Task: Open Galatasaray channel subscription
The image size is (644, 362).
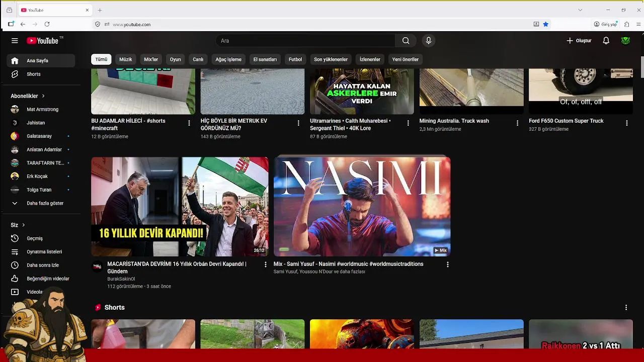Action: tap(41, 136)
